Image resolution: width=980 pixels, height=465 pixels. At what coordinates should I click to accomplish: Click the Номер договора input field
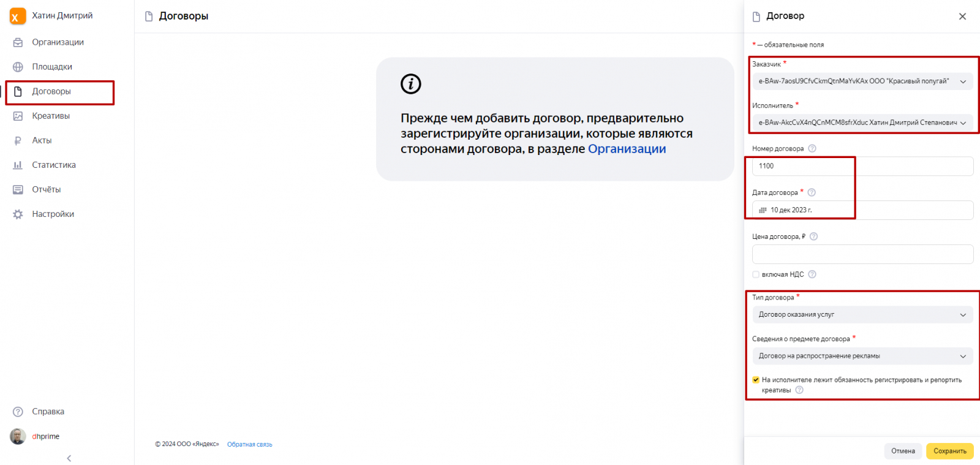(862, 166)
